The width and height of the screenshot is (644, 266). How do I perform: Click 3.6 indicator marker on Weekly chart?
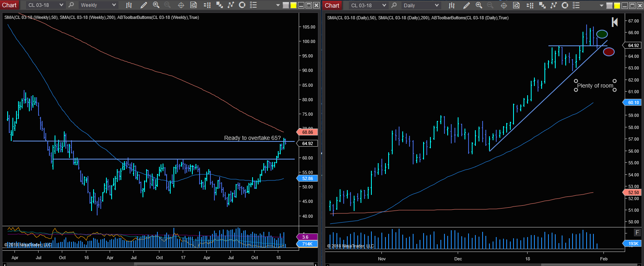point(307,237)
